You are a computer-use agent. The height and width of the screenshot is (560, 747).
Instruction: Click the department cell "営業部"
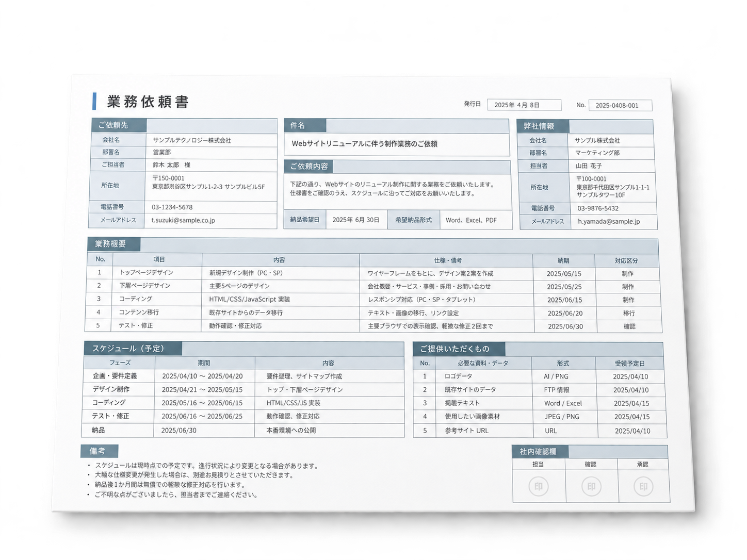[161, 152]
